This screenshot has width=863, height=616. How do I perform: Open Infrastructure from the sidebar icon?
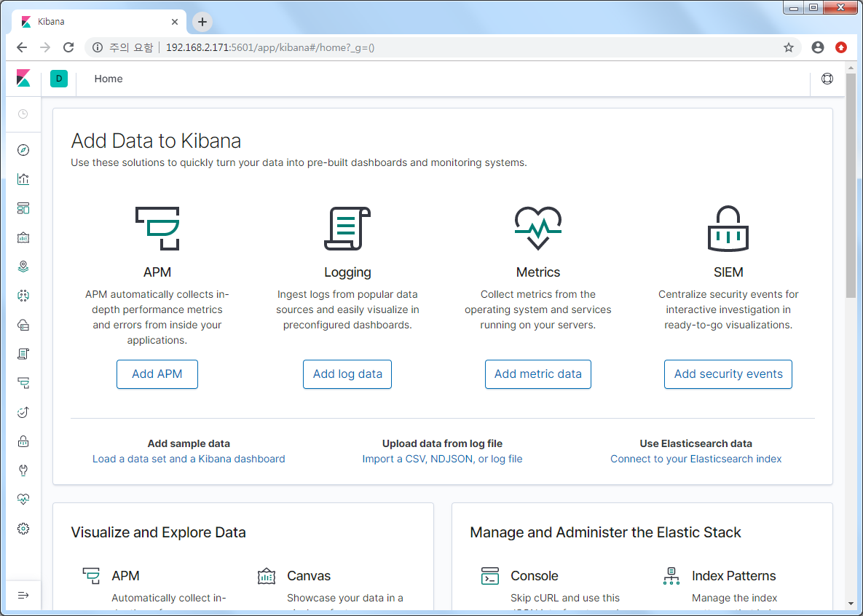pos(23,325)
